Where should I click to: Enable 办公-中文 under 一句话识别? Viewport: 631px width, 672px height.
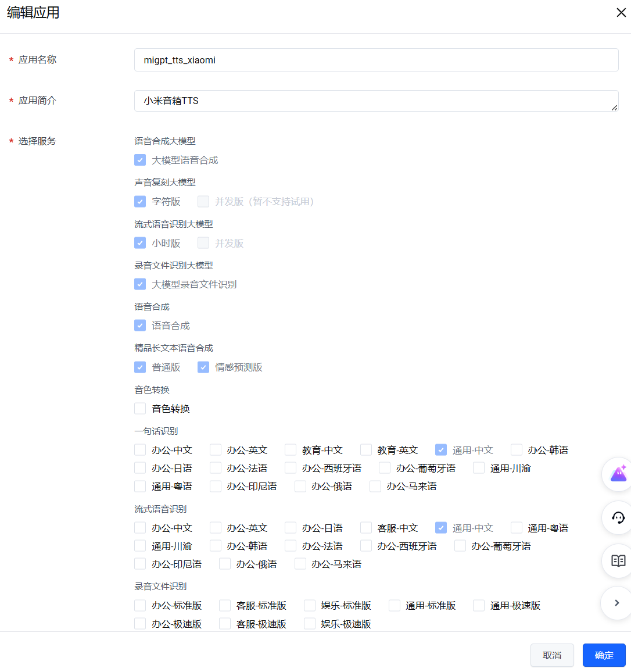(x=140, y=450)
